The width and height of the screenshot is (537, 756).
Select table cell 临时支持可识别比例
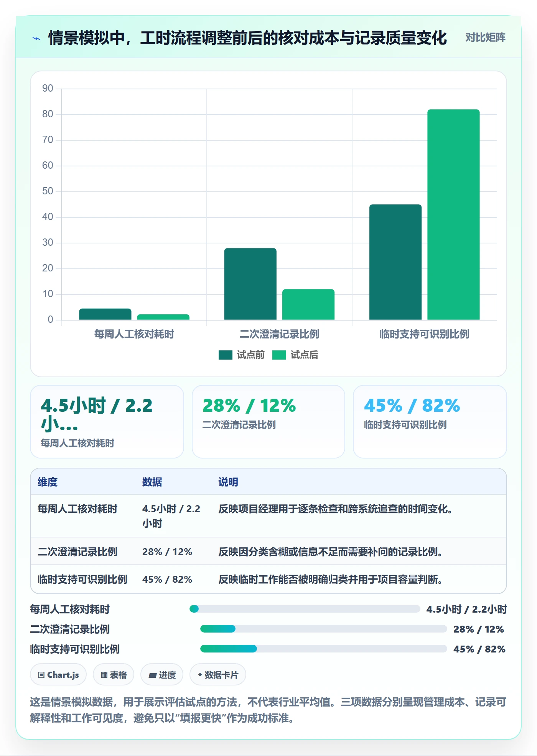click(x=82, y=579)
